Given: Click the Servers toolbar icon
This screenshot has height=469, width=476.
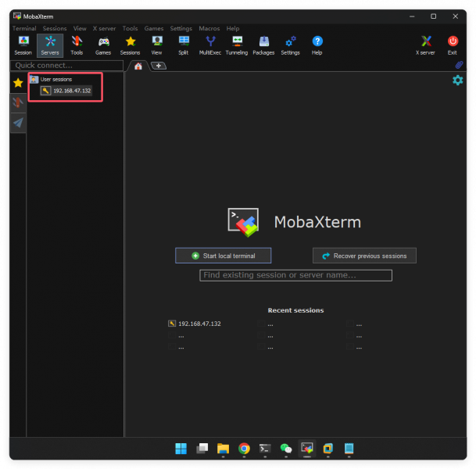Looking at the screenshot, I should tap(50, 45).
